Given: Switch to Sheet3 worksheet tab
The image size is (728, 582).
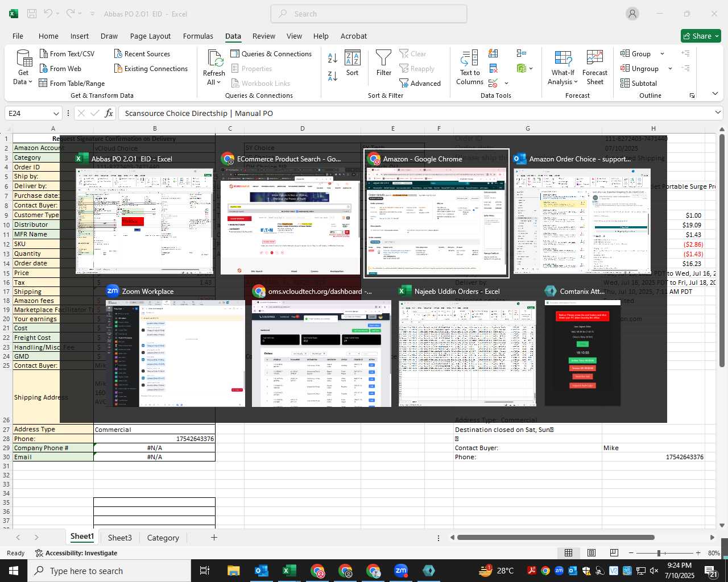Looking at the screenshot, I should [119, 537].
